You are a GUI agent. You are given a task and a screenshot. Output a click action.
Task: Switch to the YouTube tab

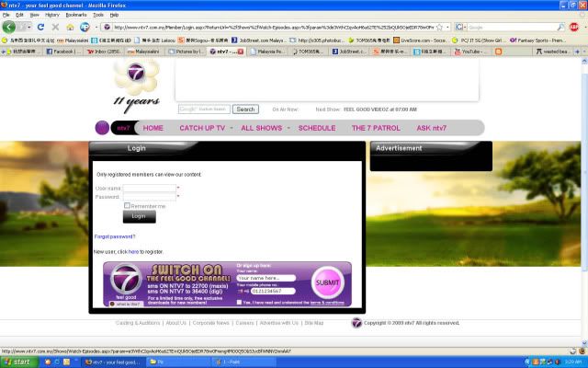tap(471, 52)
